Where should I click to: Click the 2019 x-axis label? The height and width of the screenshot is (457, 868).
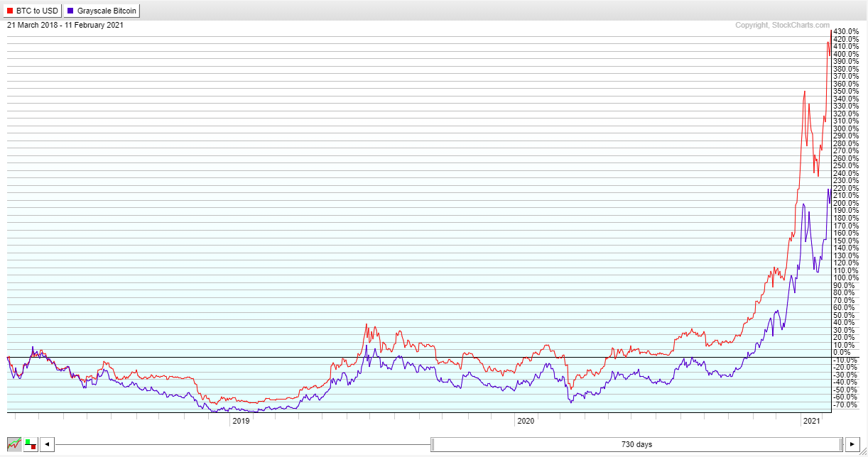coord(241,422)
